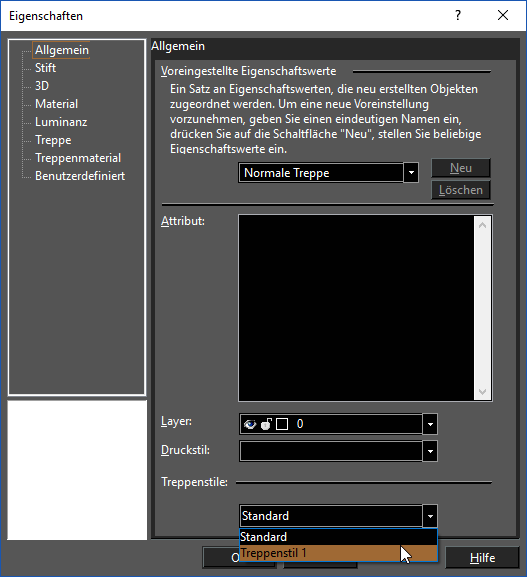Open the Material category

tap(56, 104)
